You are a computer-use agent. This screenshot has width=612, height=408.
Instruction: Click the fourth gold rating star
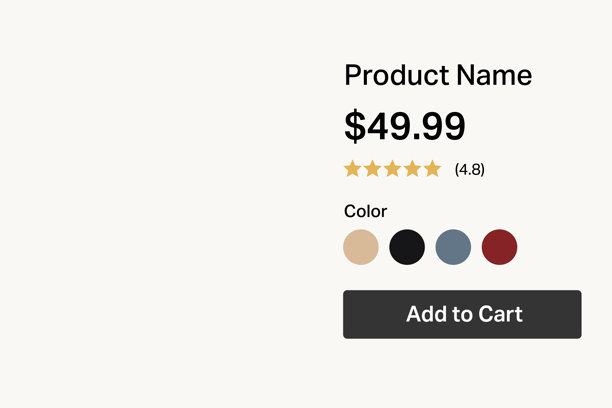(412, 169)
